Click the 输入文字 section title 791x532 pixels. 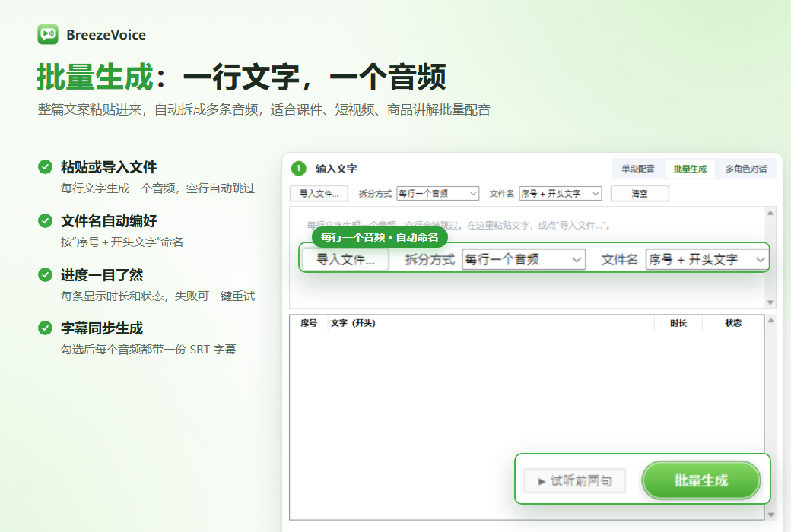point(336,169)
